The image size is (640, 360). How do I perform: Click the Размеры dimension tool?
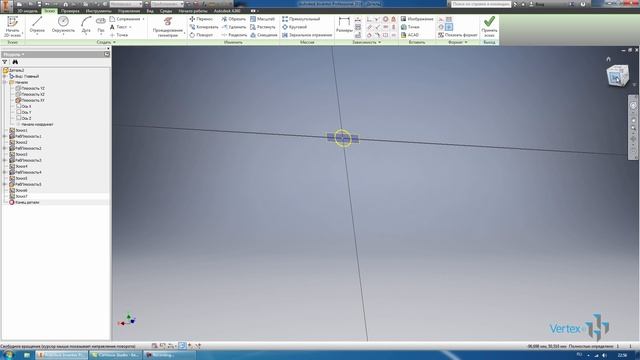click(x=344, y=25)
